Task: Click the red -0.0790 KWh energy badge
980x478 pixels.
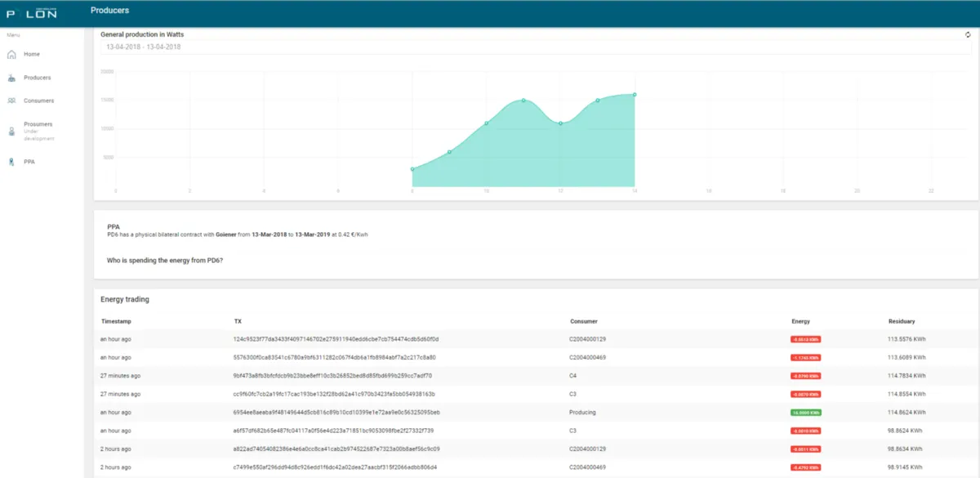Action: click(805, 376)
